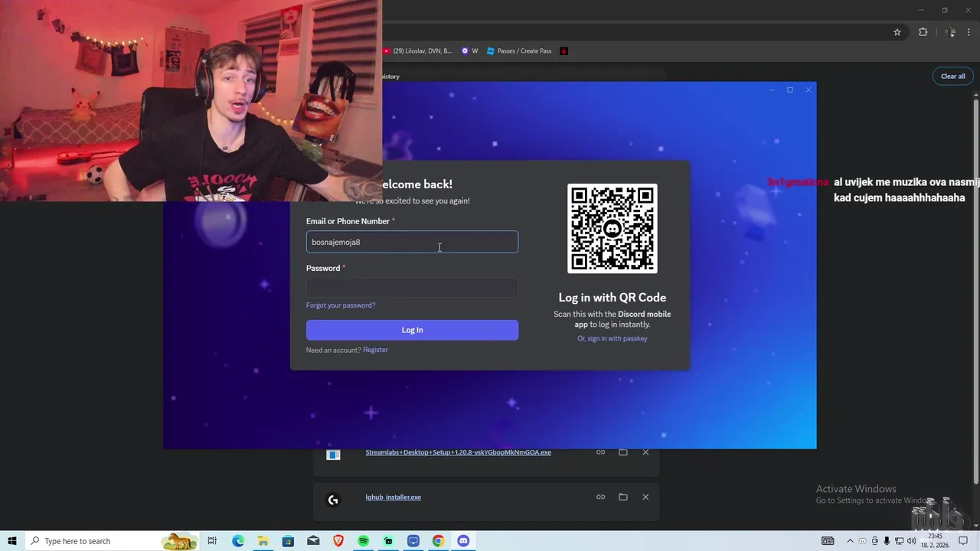This screenshot has width=980, height=551.
Task: Open the Passes / Create Pass bookmark
Action: click(x=519, y=51)
